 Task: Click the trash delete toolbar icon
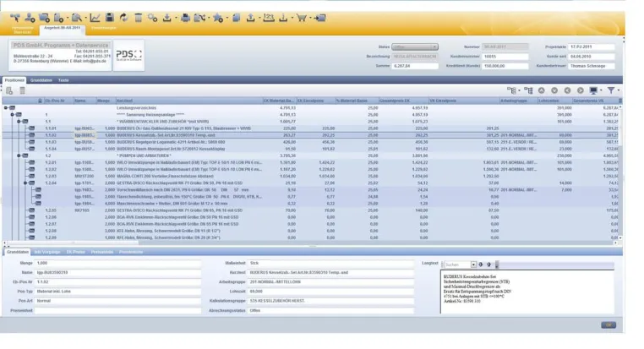coord(139,17)
